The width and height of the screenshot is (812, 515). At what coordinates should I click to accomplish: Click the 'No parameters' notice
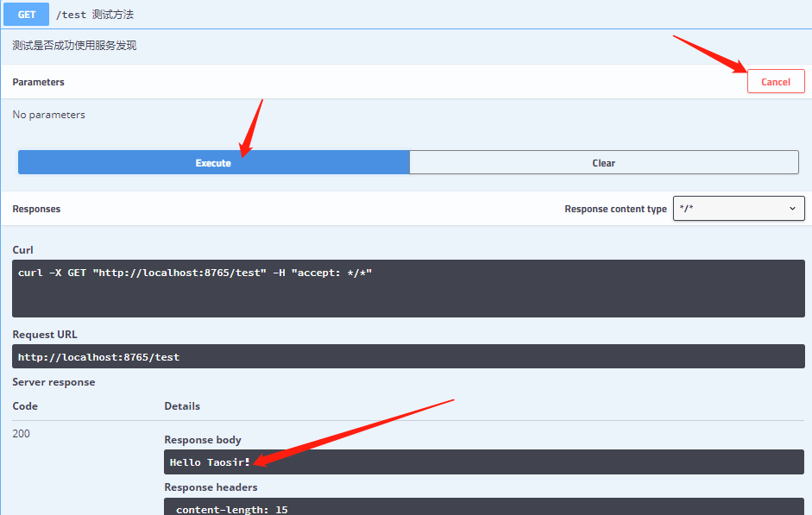point(47,114)
